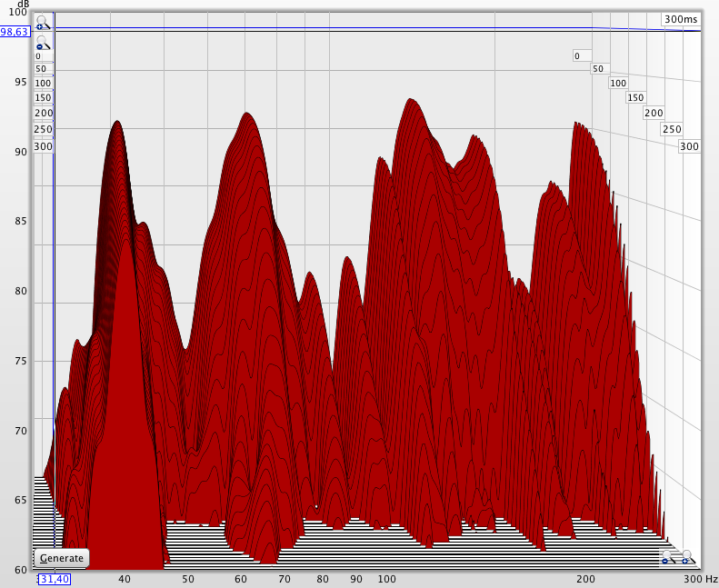Zoom in vertically with top-left magnifier plus icon
Viewport: 719px width, 588px height.
click(x=43, y=23)
